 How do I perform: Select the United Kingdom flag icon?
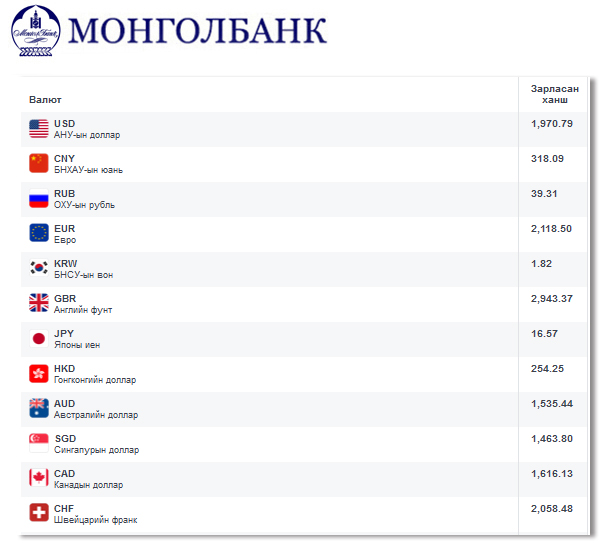click(39, 303)
